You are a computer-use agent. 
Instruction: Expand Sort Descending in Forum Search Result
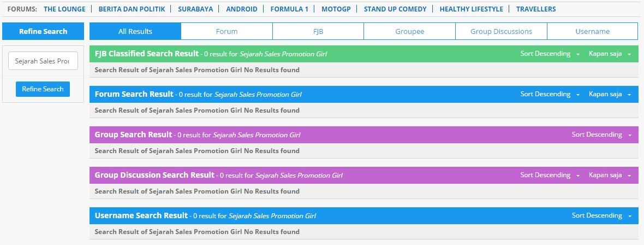550,94
